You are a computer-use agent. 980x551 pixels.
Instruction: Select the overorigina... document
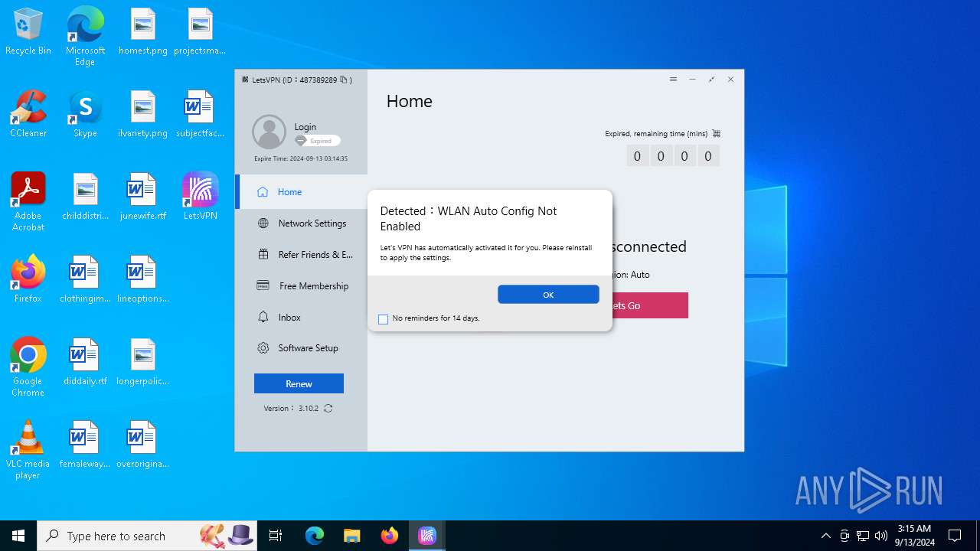142,445
